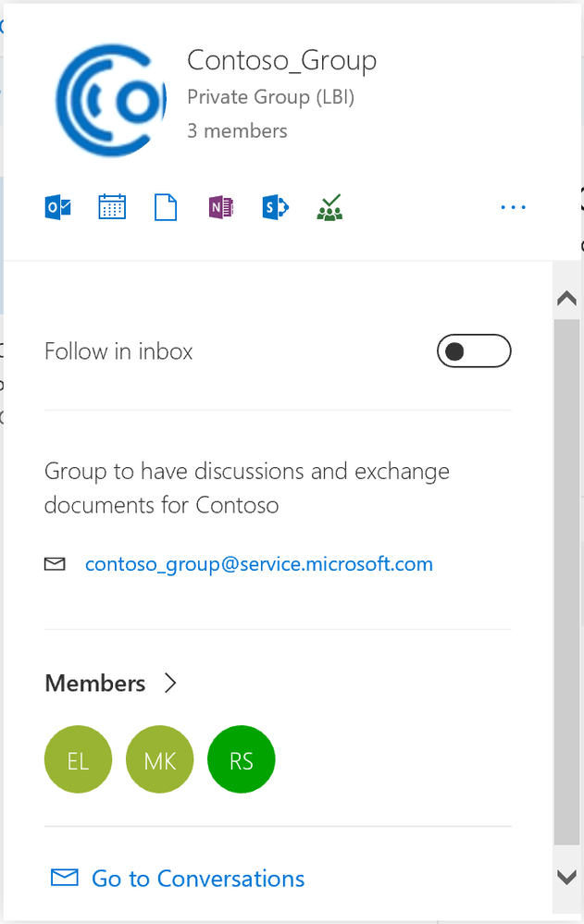Open the Members heading
584x924 pixels.
[95, 684]
